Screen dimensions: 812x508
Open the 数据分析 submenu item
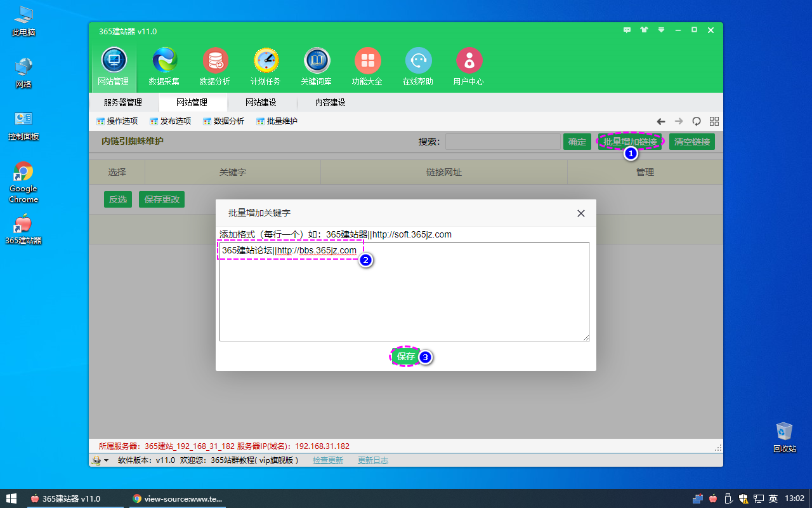pos(224,121)
